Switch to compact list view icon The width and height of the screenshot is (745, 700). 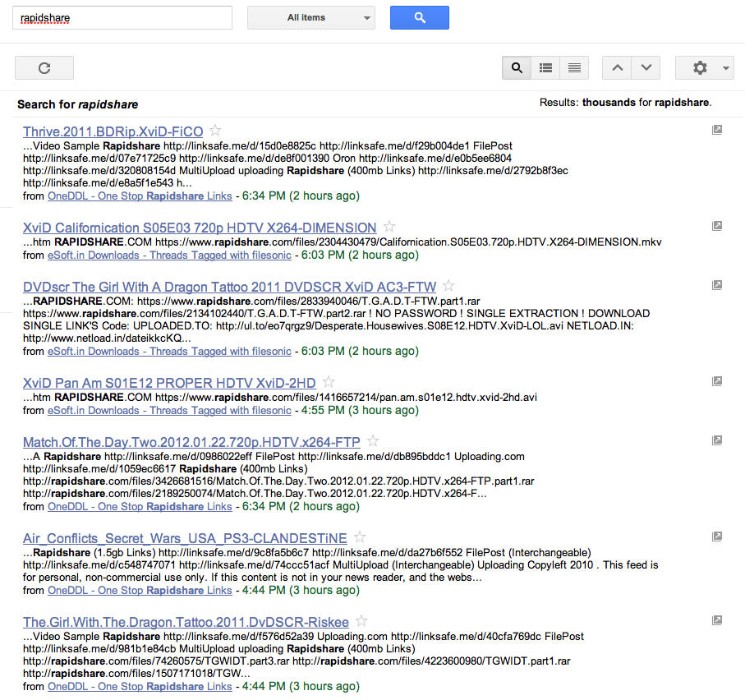coord(574,68)
